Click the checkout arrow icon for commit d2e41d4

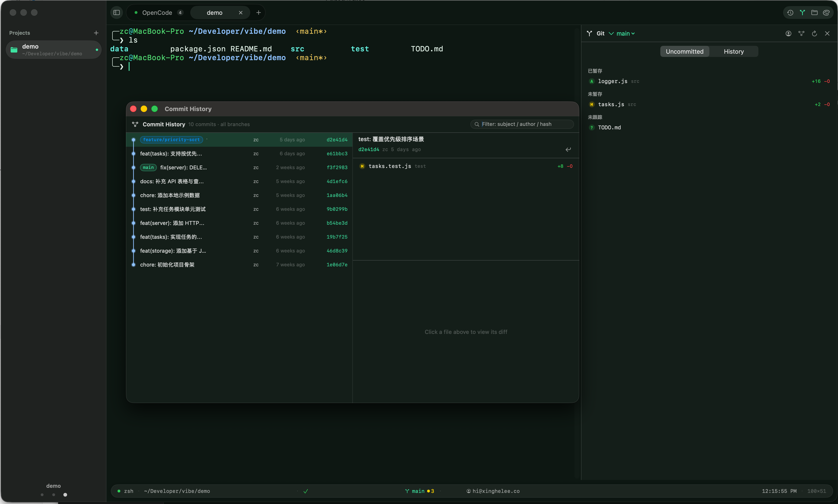(568, 149)
